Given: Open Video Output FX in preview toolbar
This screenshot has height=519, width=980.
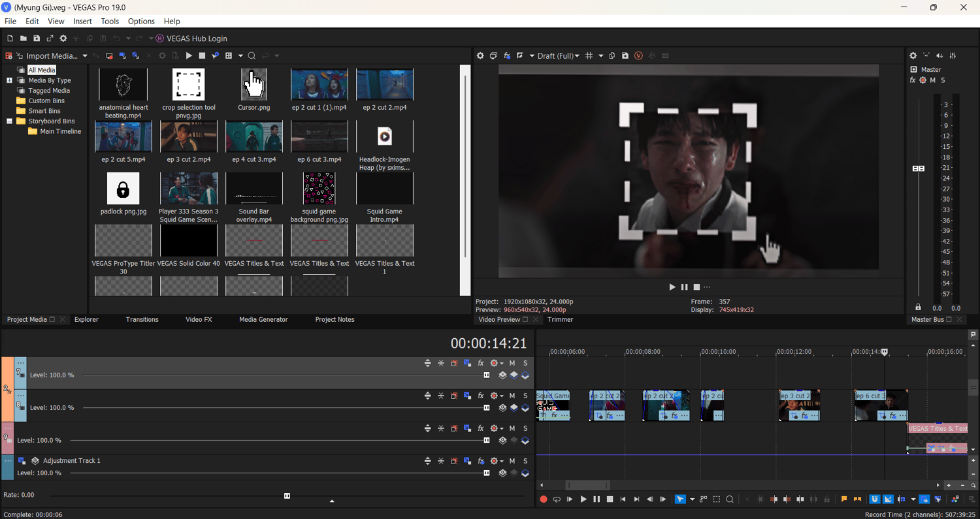Looking at the screenshot, I should pos(507,56).
